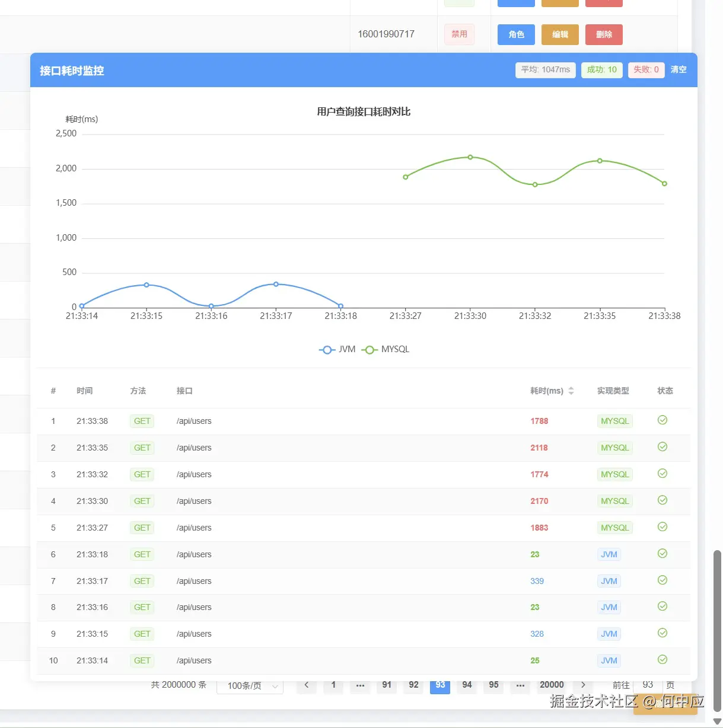
Task: Click the ellipsis after page 95
Action: click(x=520, y=685)
